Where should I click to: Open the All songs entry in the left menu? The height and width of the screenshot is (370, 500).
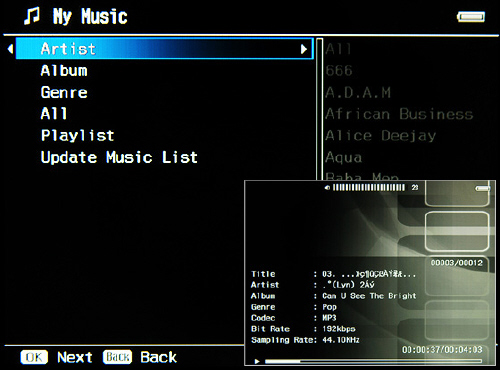pos(54,114)
